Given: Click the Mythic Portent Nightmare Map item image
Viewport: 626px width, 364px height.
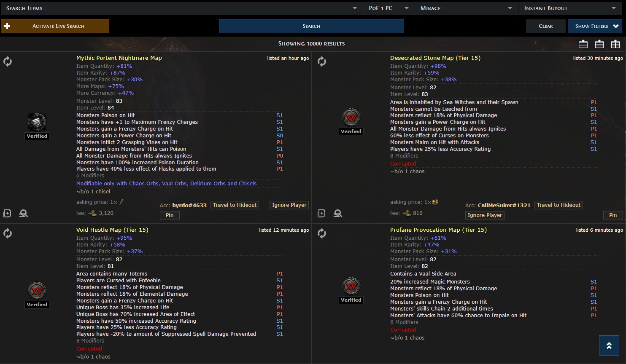Looking at the screenshot, I should [37, 122].
